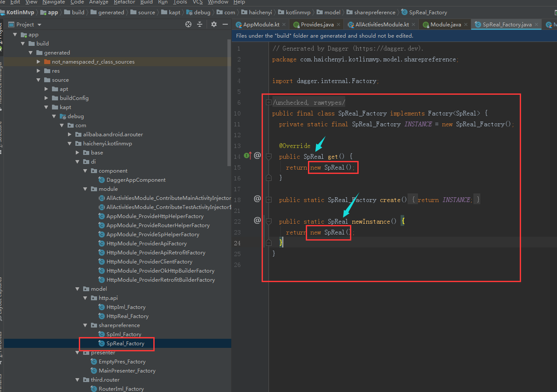This screenshot has height=392, width=557.
Task: Click the @ gutter marker on line 22
Action: [x=257, y=220]
